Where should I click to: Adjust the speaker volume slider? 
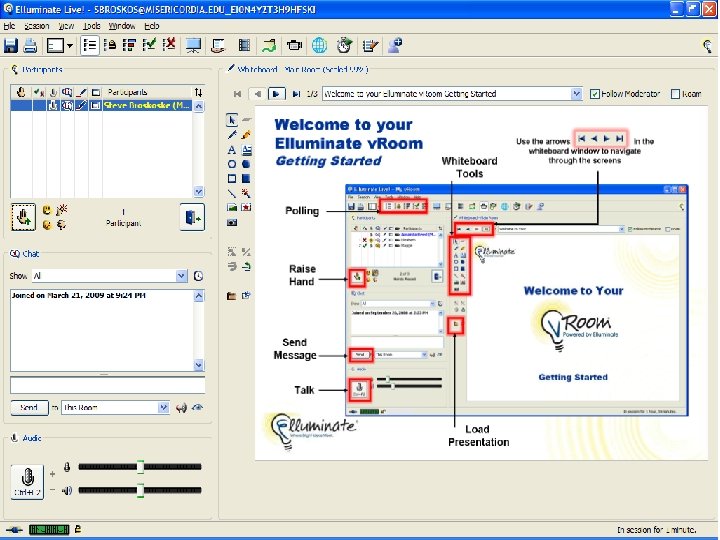pos(140,490)
